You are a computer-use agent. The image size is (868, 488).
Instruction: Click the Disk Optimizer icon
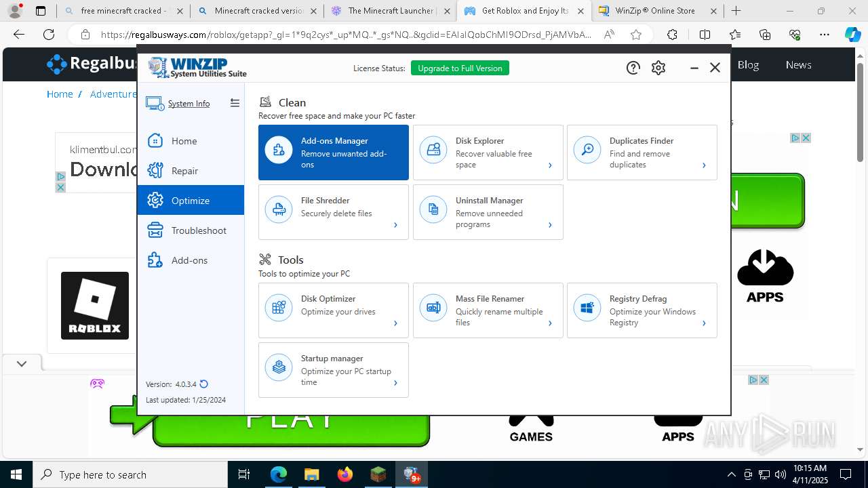point(279,308)
